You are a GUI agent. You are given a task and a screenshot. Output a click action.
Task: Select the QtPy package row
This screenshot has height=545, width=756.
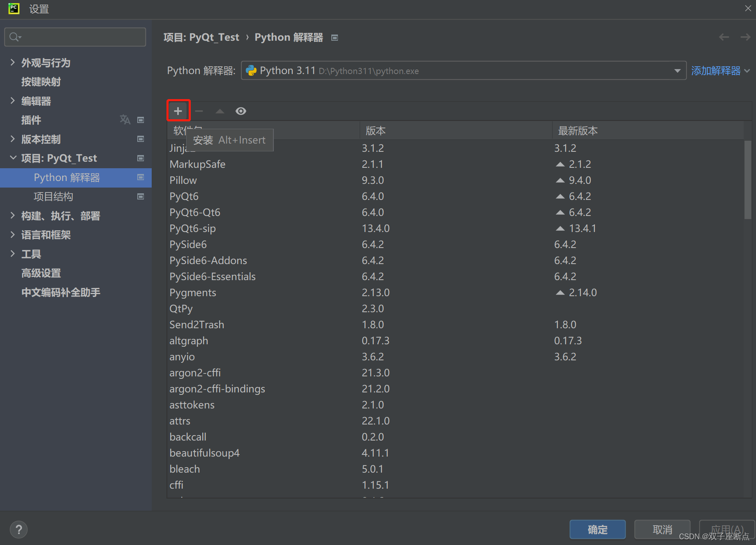tap(455, 308)
